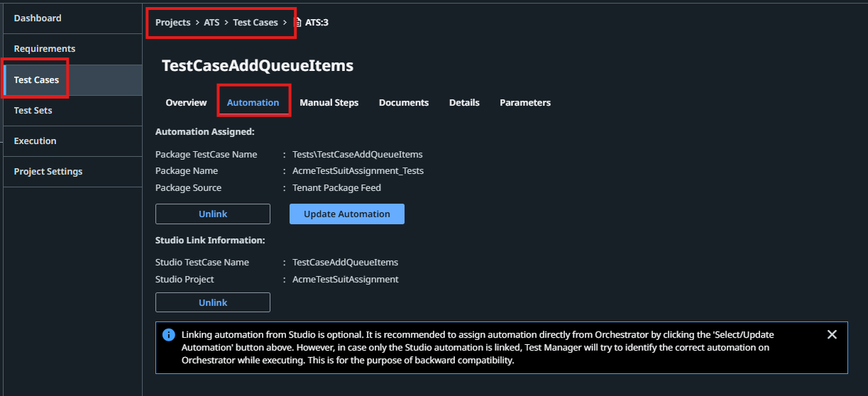
Task: Select the Automation tab
Action: click(x=253, y=102)
